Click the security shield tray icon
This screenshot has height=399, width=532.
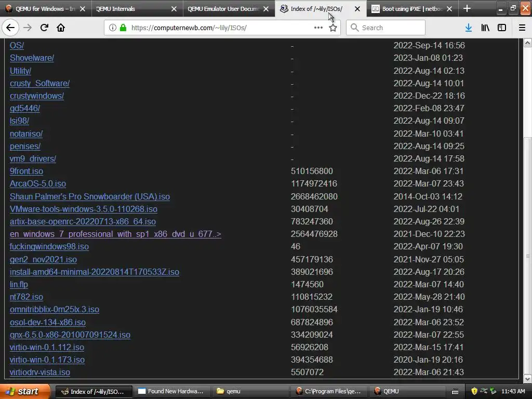pyautogui.click(x=474, y=392)
